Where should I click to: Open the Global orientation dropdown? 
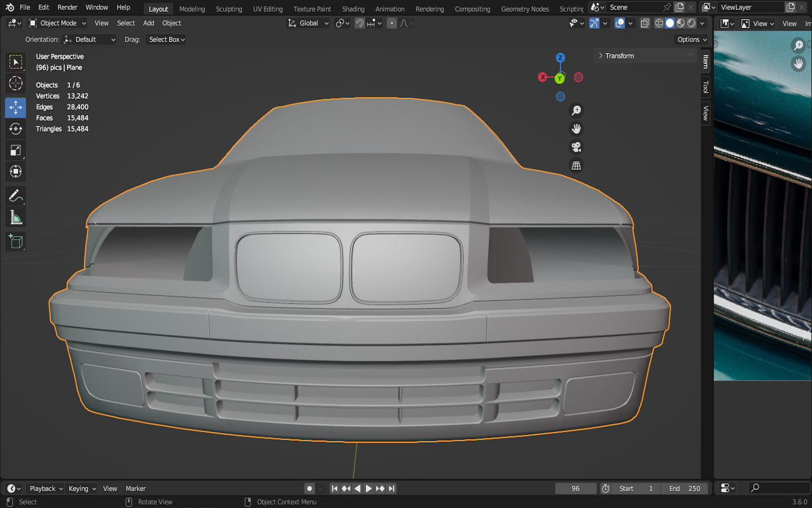308,23
